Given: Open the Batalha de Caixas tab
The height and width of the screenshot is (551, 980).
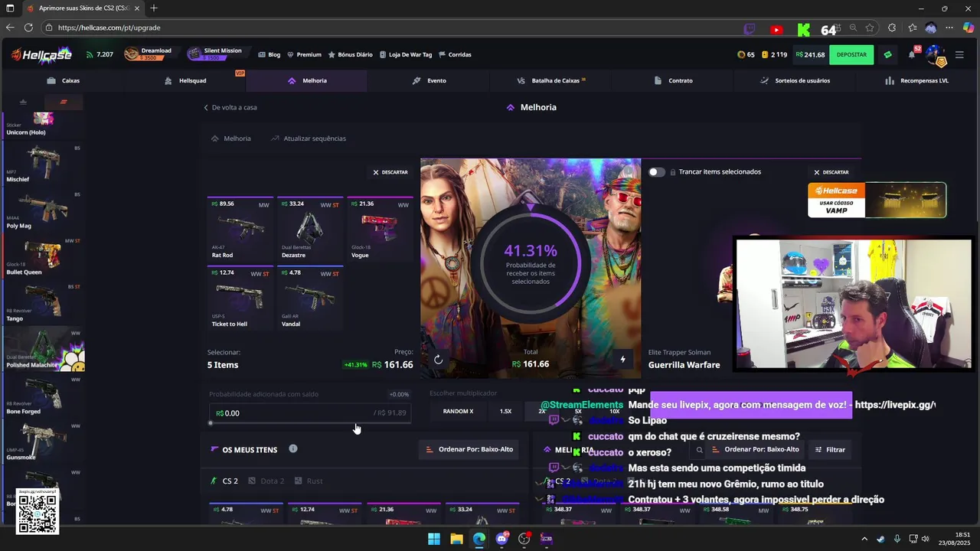Looking at the screenshot, I should [550, 80].
